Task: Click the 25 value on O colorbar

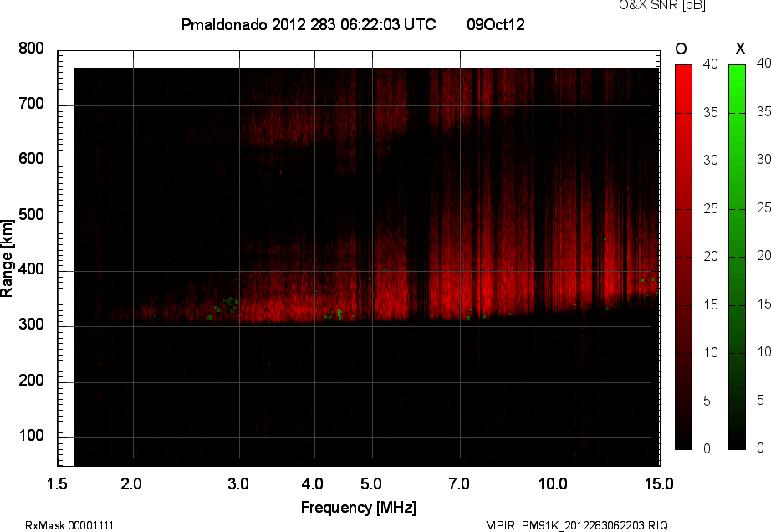Action: click(x=711, y=209)
